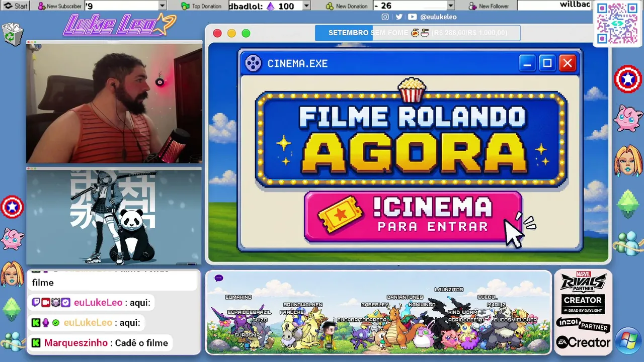644x362 pixels.
Task: Click the New Follower label
Action: [x=494, y=6]
